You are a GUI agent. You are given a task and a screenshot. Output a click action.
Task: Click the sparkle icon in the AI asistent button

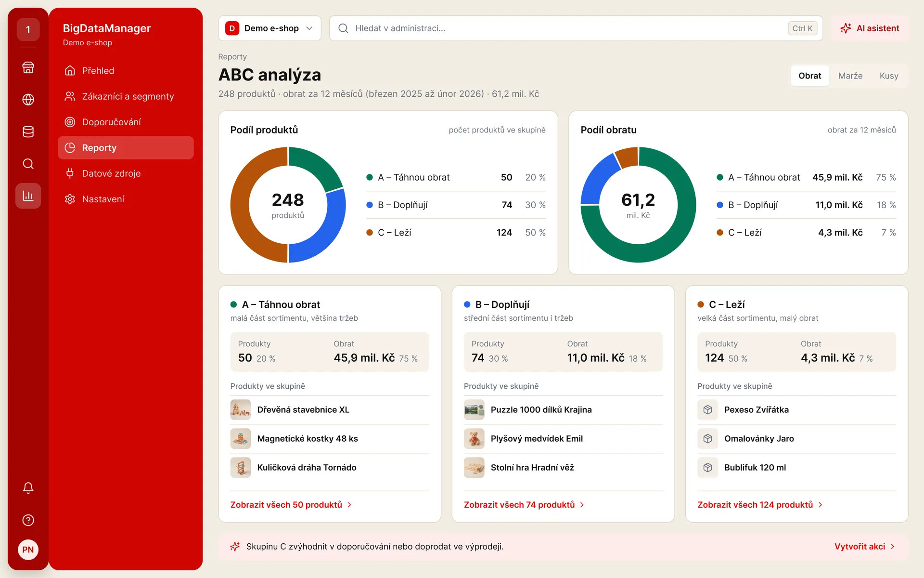click(846, 28)
